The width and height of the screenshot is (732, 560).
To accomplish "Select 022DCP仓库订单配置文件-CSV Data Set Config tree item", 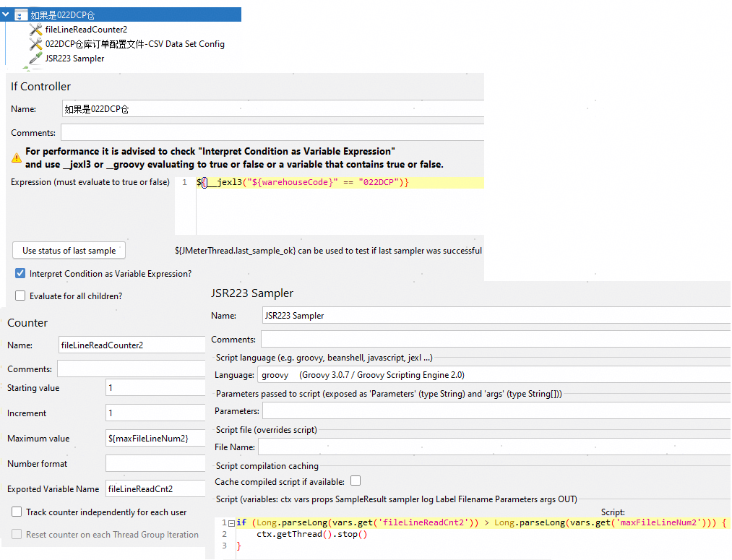I will pyautogui.click(x=135, y=44).
